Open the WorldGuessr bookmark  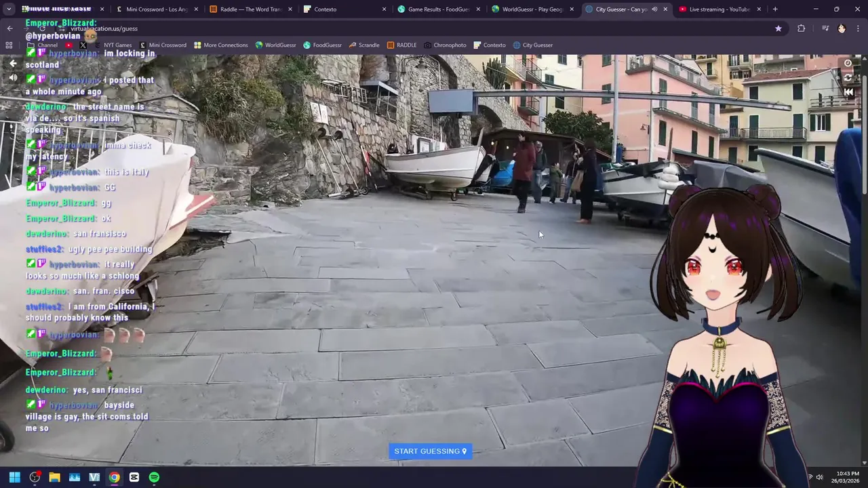coord(275,45)
